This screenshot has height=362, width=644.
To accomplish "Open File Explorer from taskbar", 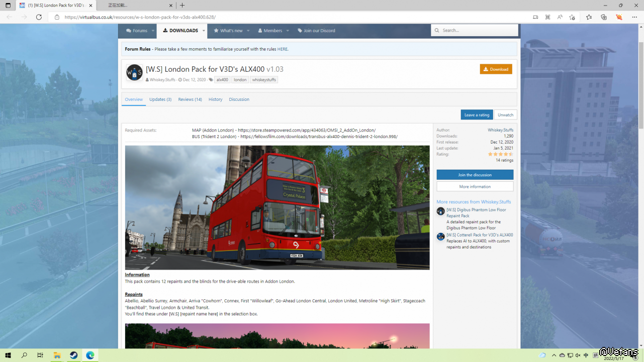I will [57, 355].
